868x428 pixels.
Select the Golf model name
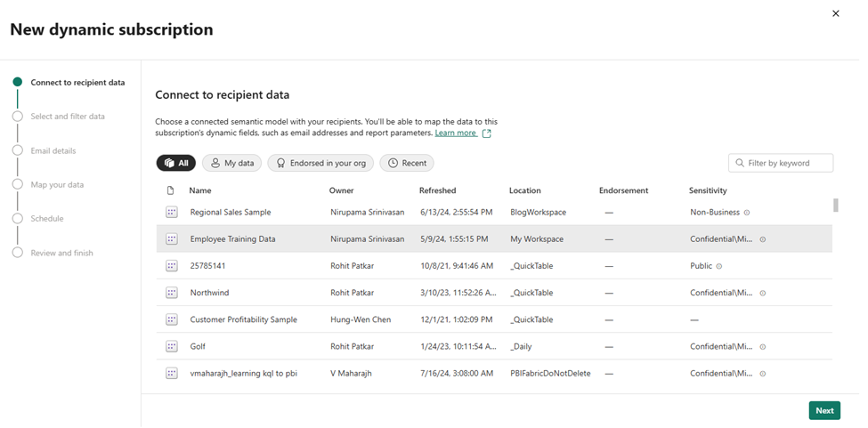pos(198,347)
